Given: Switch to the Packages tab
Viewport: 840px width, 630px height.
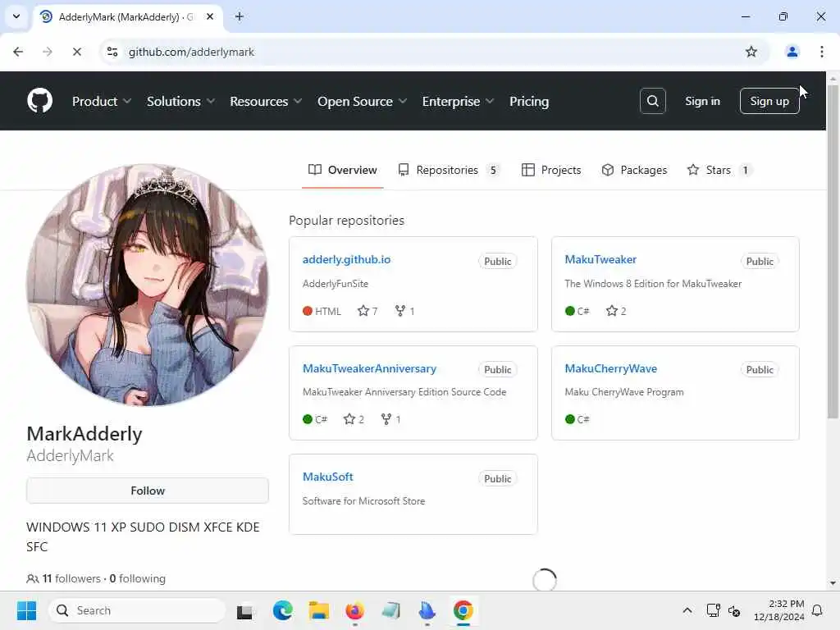Looking at the screenshot, I should (x=634, y=170).
